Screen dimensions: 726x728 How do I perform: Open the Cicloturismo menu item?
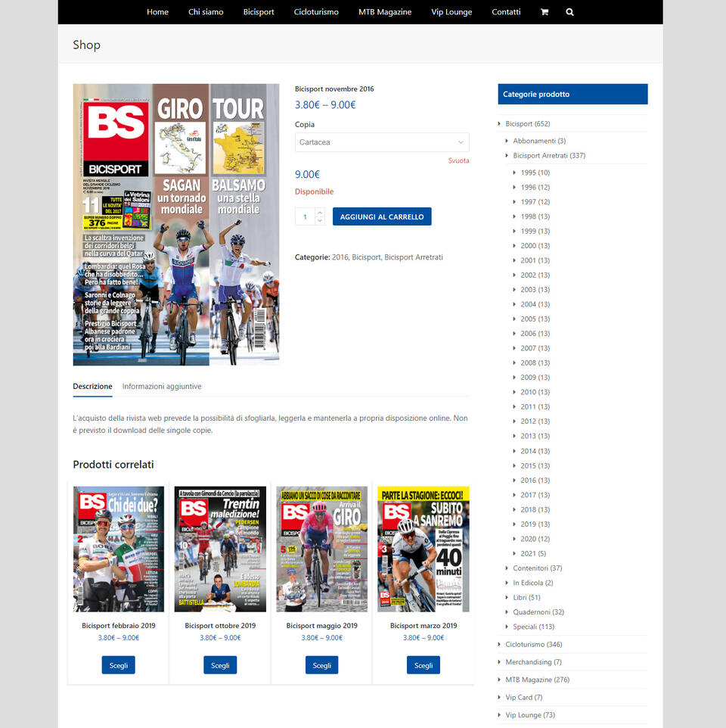(x=316, y=12)
